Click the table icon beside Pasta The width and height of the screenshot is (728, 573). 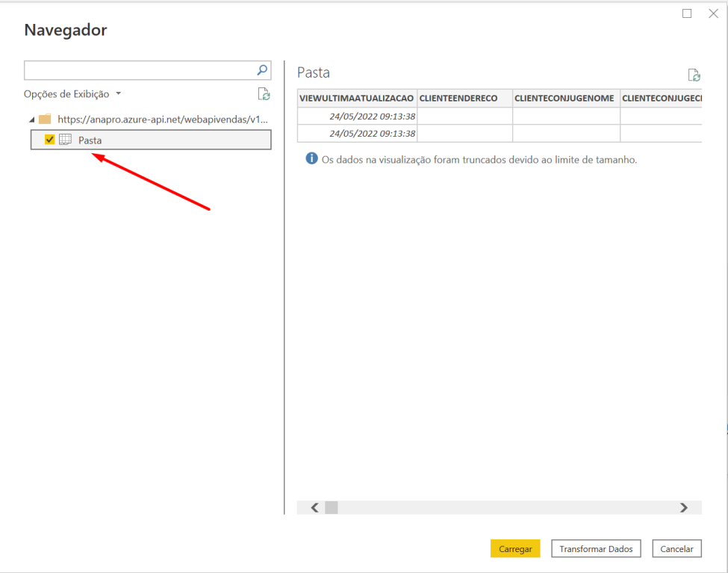66,140
